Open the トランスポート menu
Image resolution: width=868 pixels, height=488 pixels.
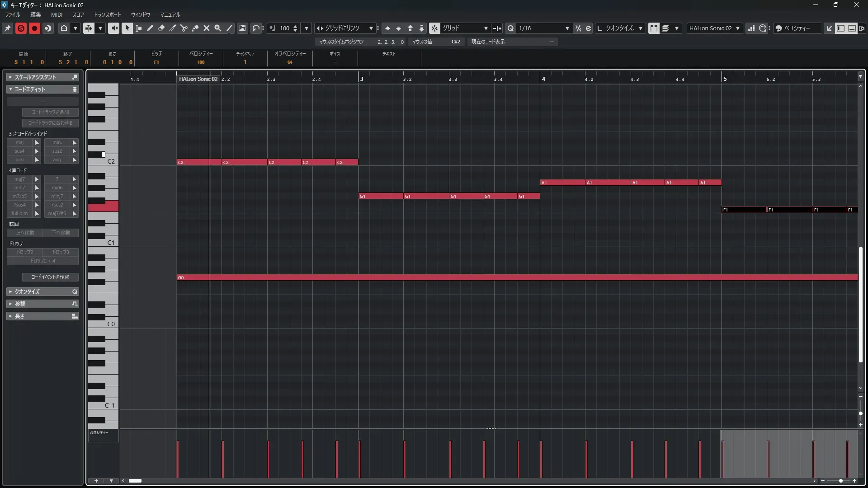[x=108, y=14]
